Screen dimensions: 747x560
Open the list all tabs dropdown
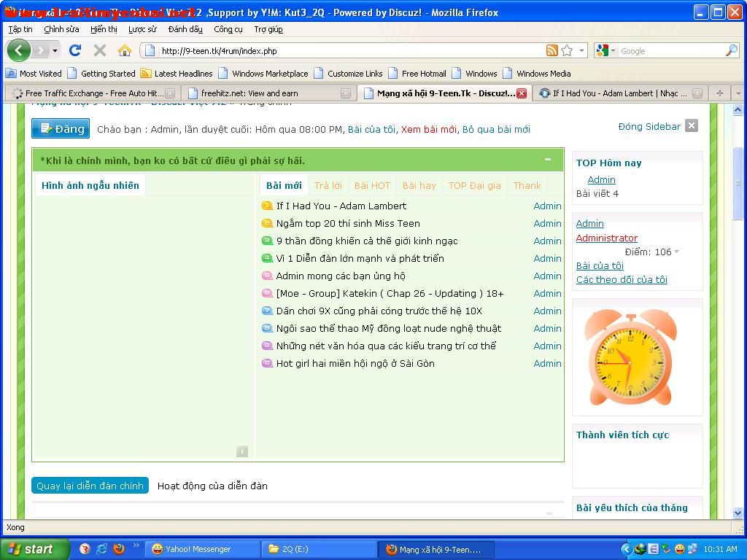pyautogui.click(x=738, y=93)
